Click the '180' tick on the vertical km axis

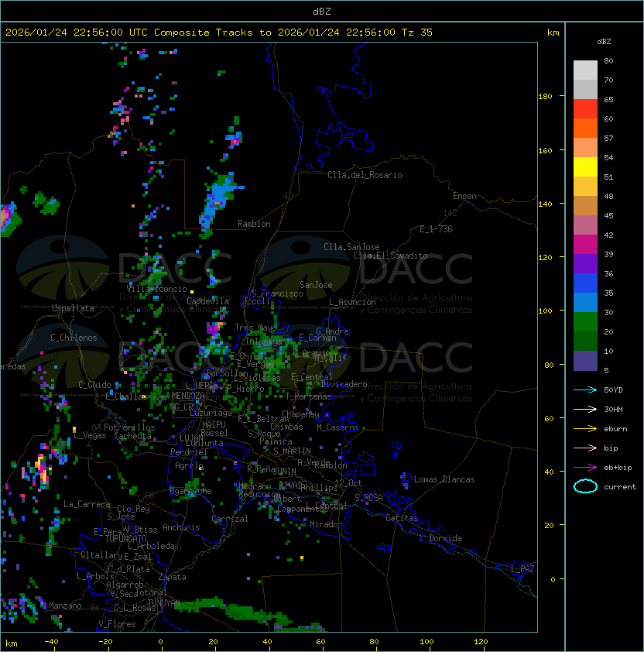(x=545, y=97)
